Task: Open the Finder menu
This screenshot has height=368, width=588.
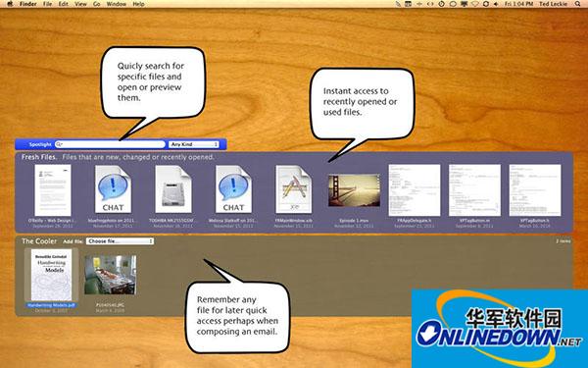Action: (28, 4)
